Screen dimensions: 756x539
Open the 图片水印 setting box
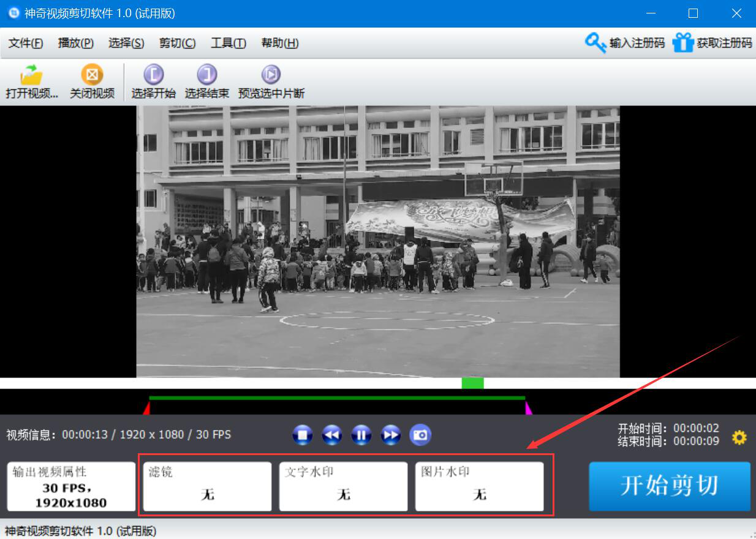tap(480, 486)
